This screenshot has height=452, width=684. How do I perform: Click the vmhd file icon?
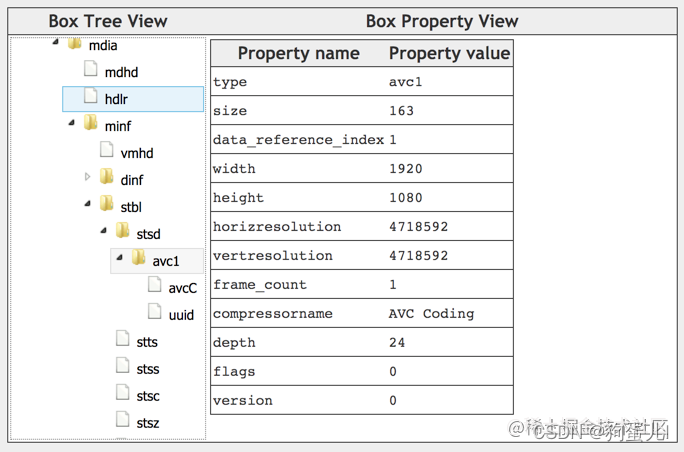coord(107,150)
